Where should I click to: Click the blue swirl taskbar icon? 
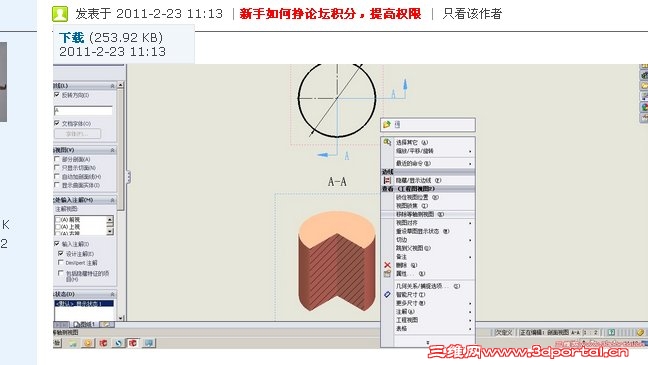pyautogui.click(x=119, y=343)
